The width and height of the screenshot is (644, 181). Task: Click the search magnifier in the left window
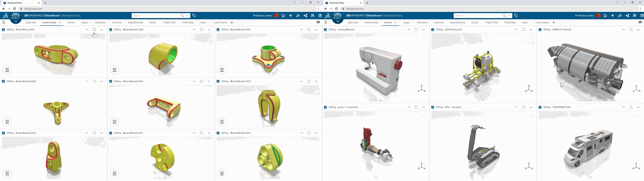point(182,15)
